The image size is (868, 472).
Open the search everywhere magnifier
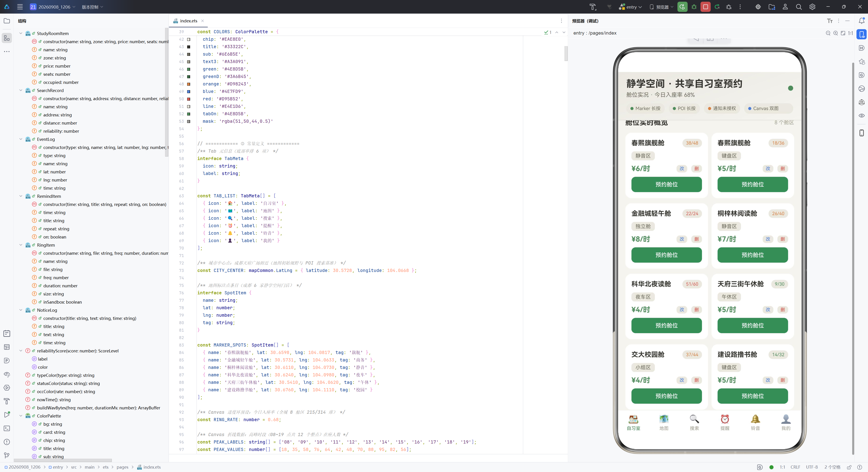pyautogui.click(x=799, y=7)
